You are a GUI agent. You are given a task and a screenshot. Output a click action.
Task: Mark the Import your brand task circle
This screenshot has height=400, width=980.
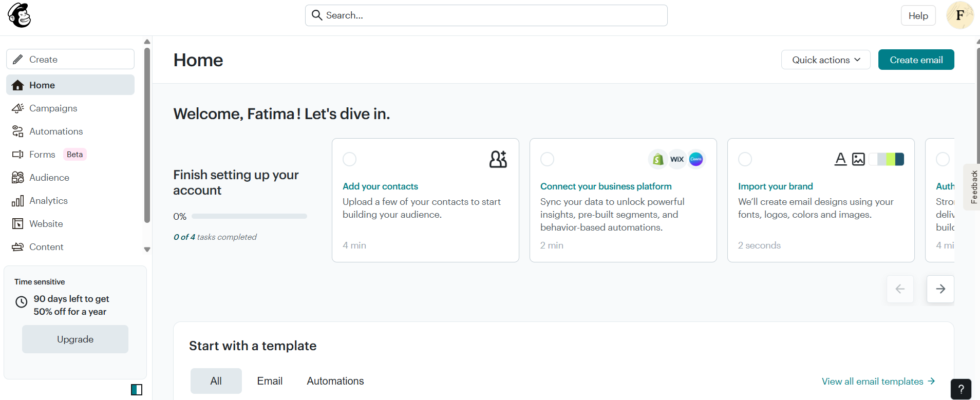(745, 159)
